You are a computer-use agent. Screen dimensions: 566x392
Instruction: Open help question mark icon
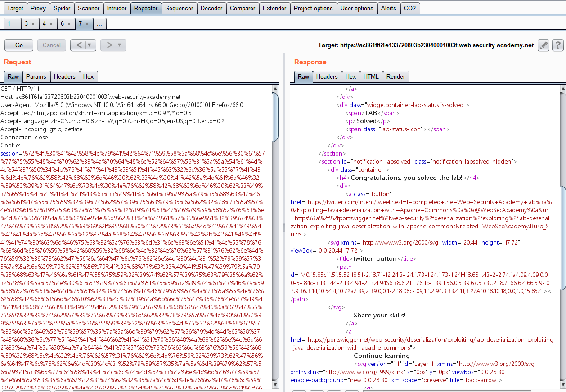click(557, 45)
